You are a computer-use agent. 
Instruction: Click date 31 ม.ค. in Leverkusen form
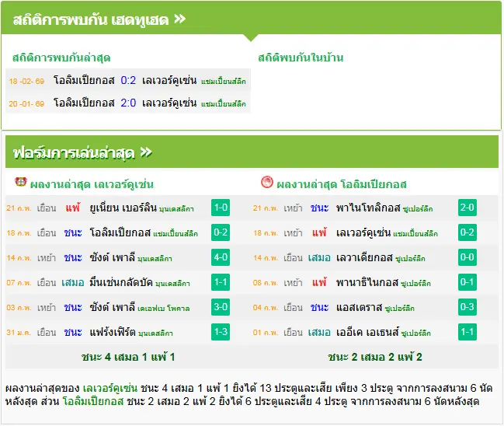pyautogui.click(x=19, y=333)
